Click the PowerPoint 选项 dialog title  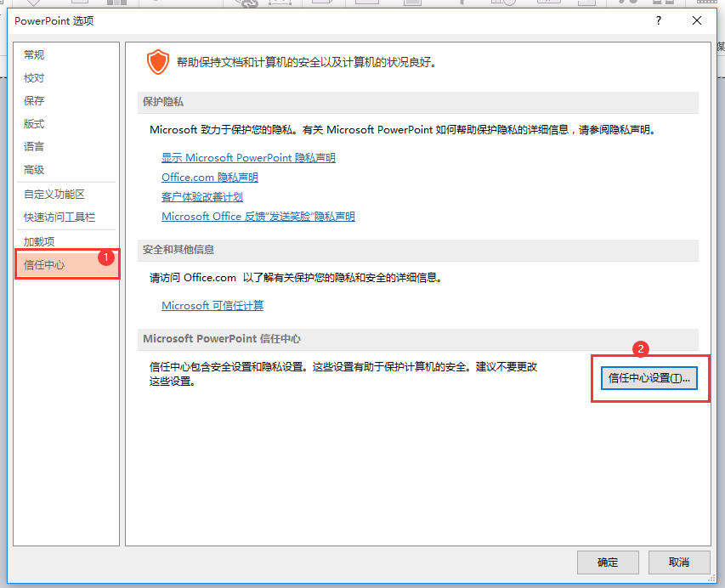tap(54, 20)
